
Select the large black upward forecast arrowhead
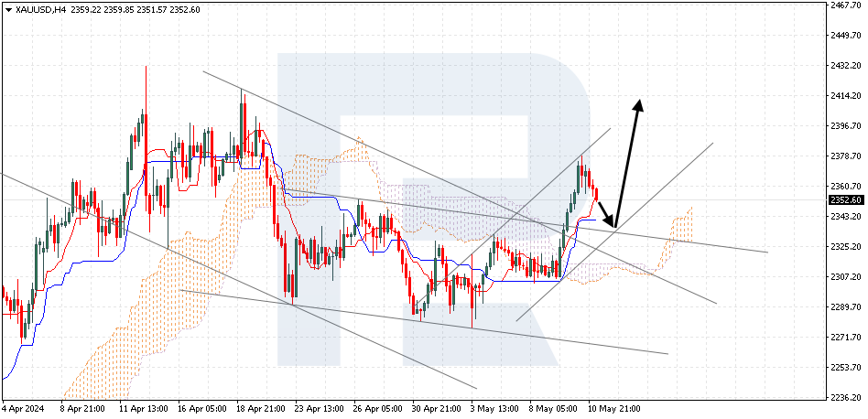click(638, 105)
